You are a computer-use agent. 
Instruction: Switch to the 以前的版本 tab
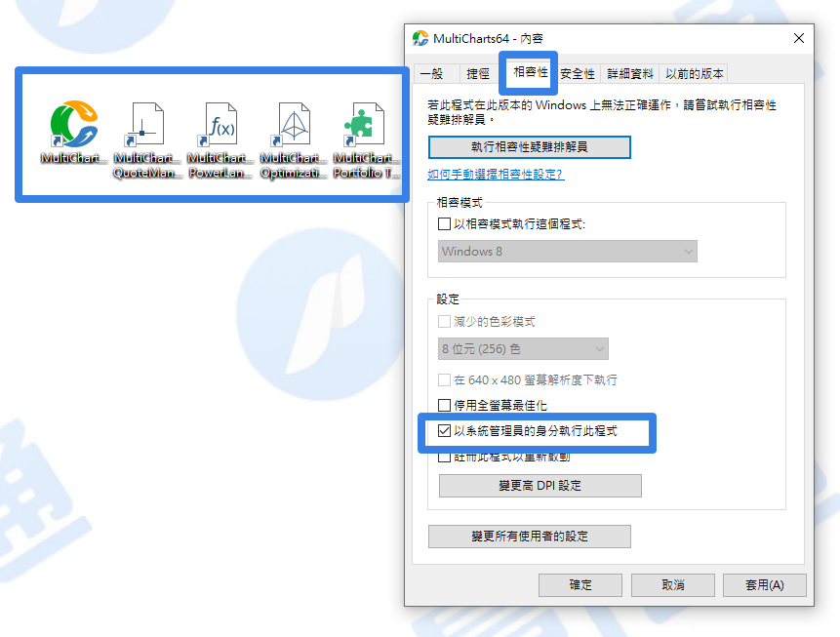[695, 74]
